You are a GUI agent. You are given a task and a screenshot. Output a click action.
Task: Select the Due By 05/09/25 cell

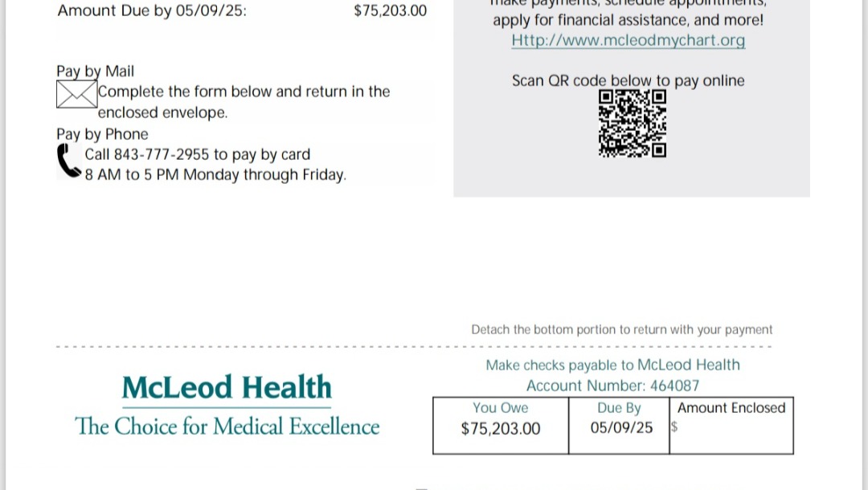(619, 426)
